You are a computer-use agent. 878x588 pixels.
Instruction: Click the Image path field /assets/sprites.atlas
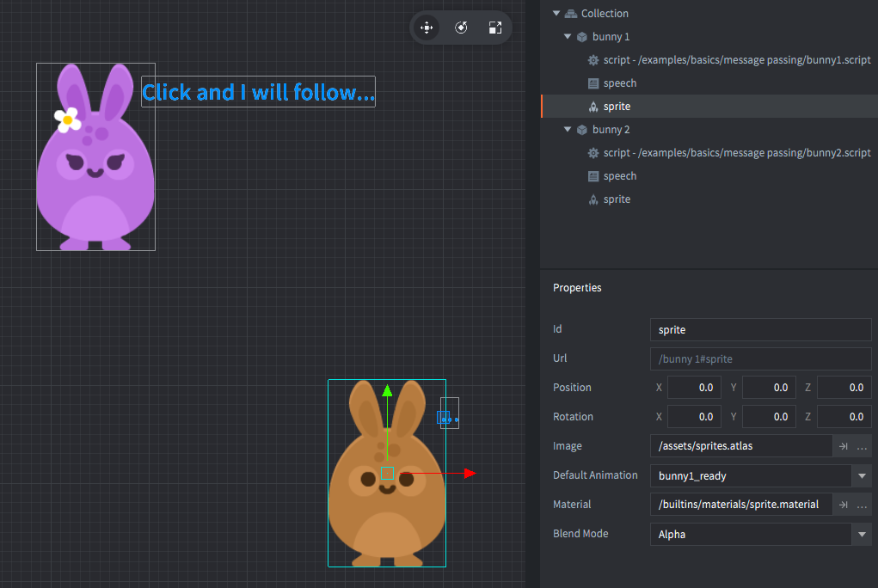click(x=740, y=446)
